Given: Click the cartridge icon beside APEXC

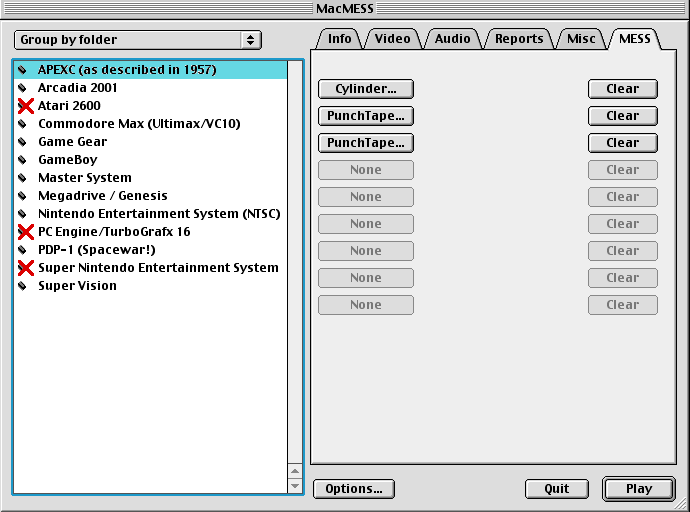Looking at the screenshot, I should [22, 69].
